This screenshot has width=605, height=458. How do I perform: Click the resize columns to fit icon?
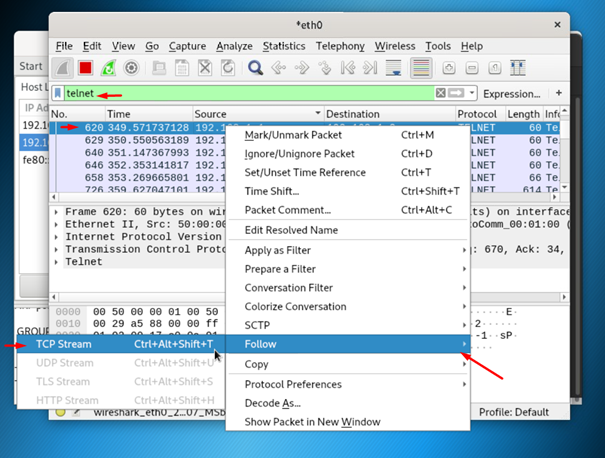coord(518,68)
